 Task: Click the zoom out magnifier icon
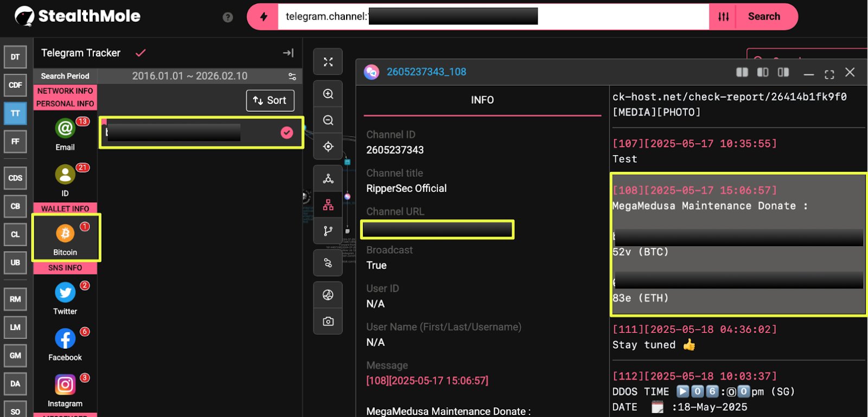coord(328,120)
